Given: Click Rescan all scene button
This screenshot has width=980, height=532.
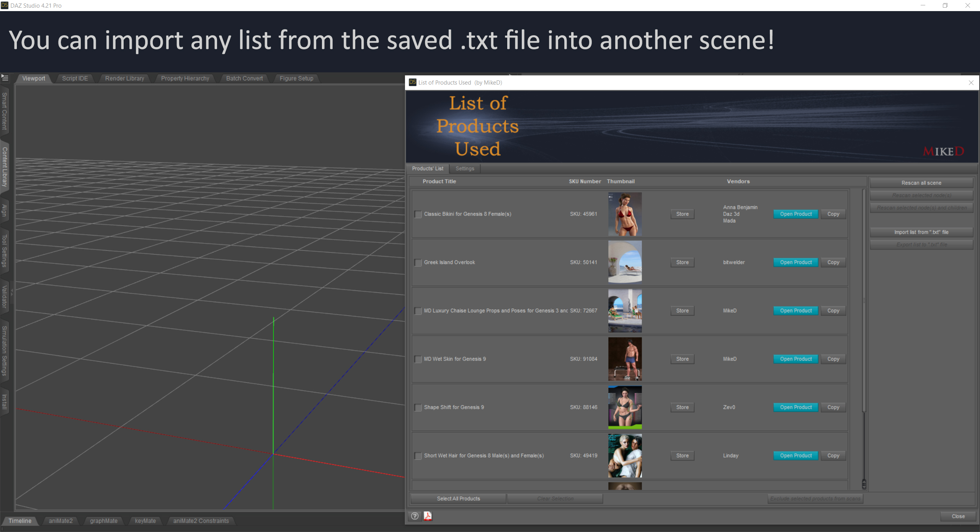Looking at the screenshot, I should point(921,183).
